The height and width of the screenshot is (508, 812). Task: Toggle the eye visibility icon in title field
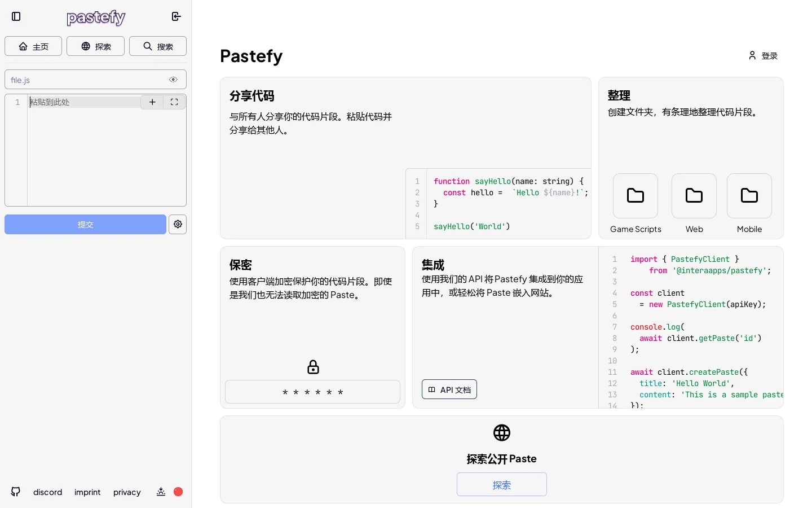[173, 80]
